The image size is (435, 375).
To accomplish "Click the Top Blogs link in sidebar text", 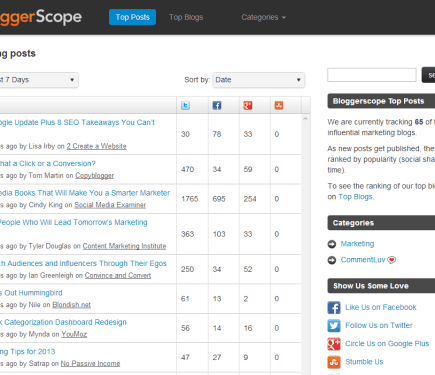I will pyautogui.click(x=355, y=197).
